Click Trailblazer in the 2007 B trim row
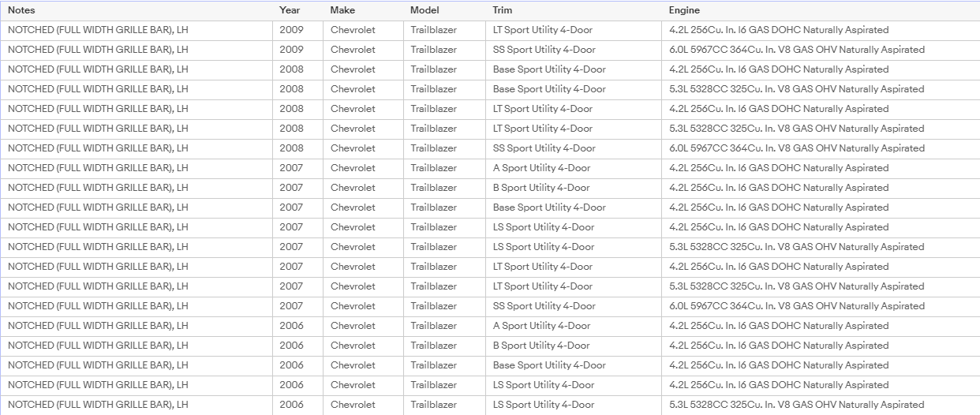This screenshot has width=980, height=415. [x=433, y=188]
